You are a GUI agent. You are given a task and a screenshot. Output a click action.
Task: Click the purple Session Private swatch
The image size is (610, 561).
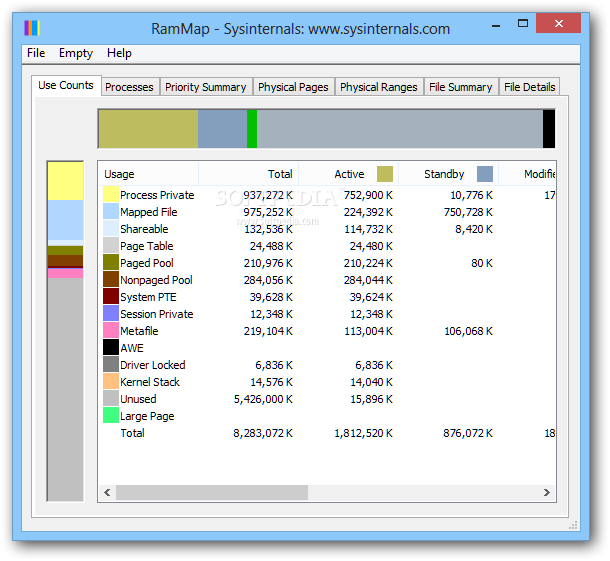click(x=111, y=314)
